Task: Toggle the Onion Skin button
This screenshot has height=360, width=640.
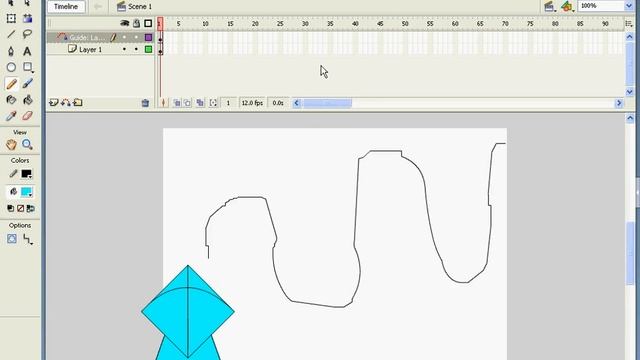Action: [177, 103]
